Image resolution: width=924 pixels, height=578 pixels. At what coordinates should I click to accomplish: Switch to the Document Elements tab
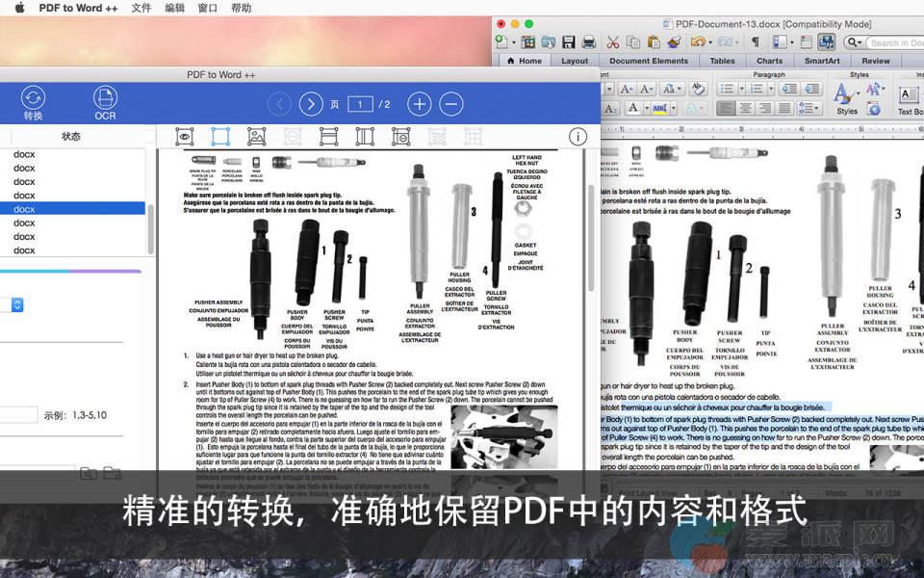(x=649, y=61)
